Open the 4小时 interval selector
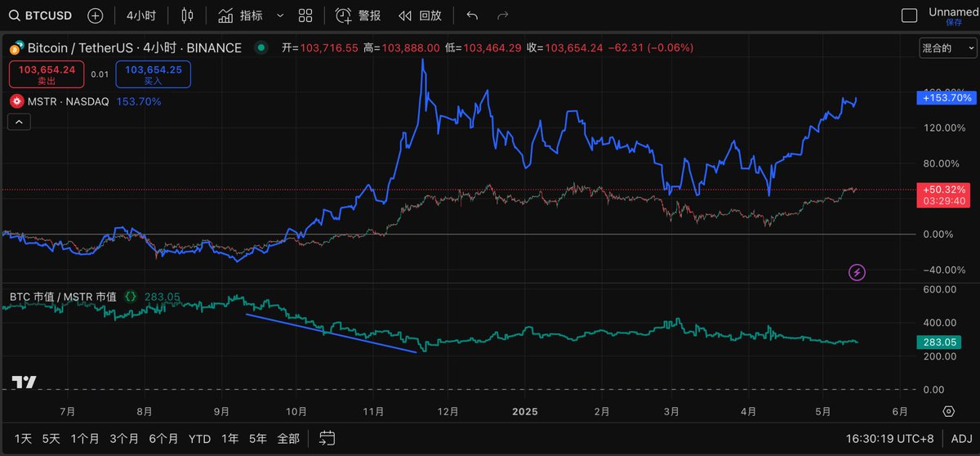This screenshot has height=456, width=980. [141, 16]
